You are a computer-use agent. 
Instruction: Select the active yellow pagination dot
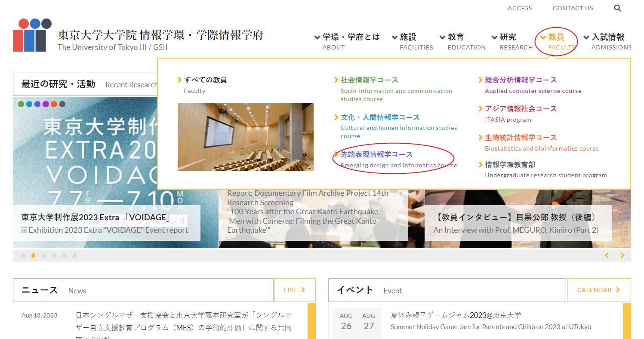coord(34,256)
